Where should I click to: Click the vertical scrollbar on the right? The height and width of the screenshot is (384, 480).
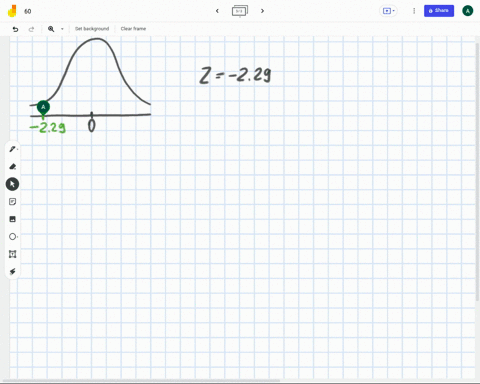pos(477,172)
